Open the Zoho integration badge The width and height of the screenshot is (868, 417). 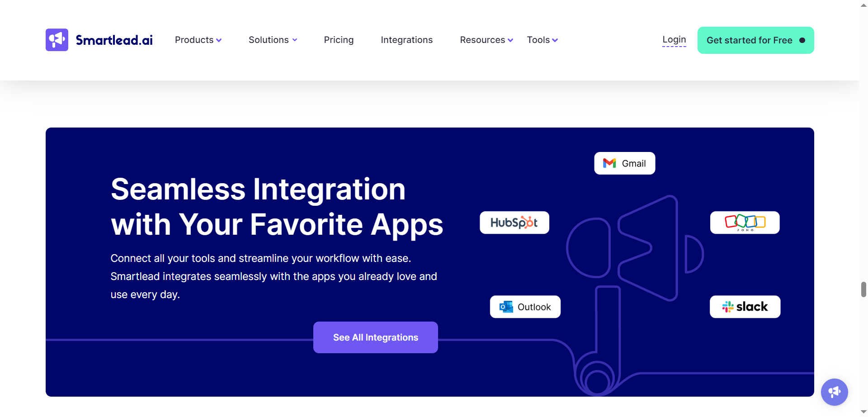point(745,223)
